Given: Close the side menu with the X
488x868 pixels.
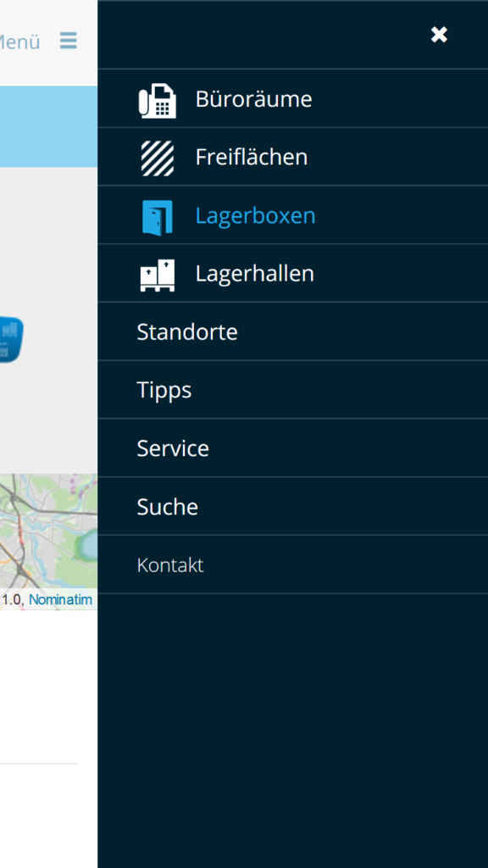Looking at the screenshot, I should pyautogui.click(x=440, y=35).
